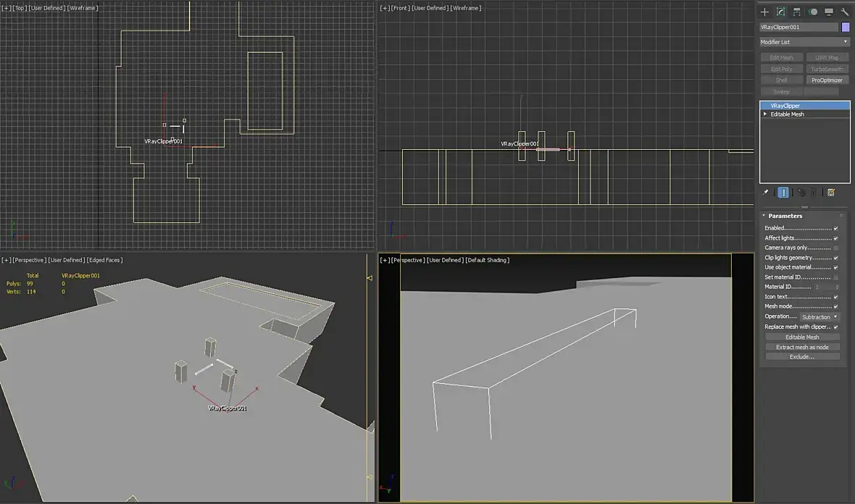
Task: Open the [Top] view label menu
Action: [20, 8]
